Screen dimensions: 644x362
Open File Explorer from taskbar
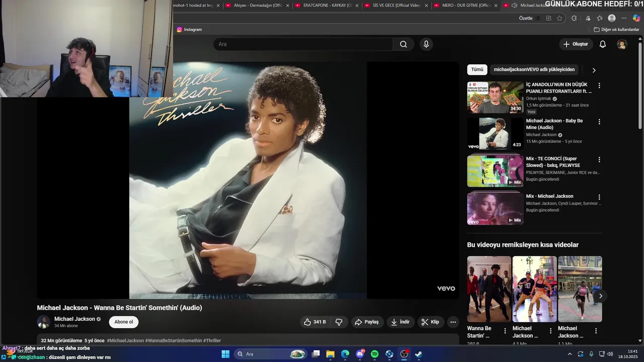pyautogui.click(x=331, y=354)
